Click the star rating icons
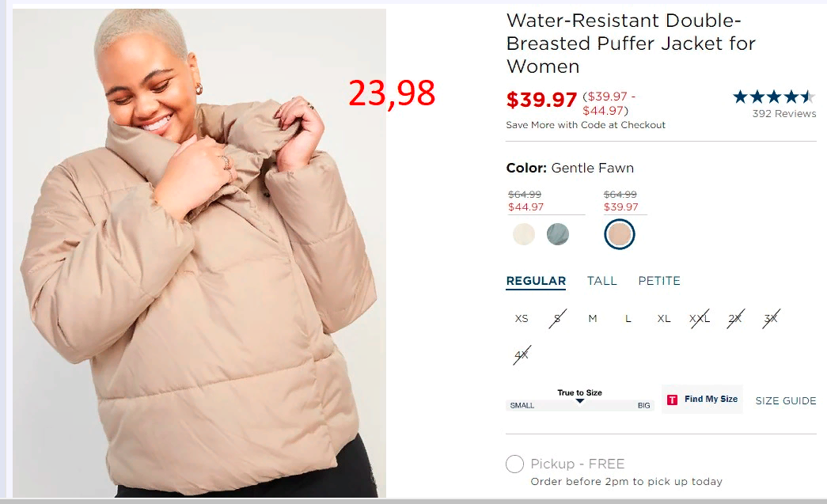The width and height of the screenshot is (827, 504). pos(774,97)
